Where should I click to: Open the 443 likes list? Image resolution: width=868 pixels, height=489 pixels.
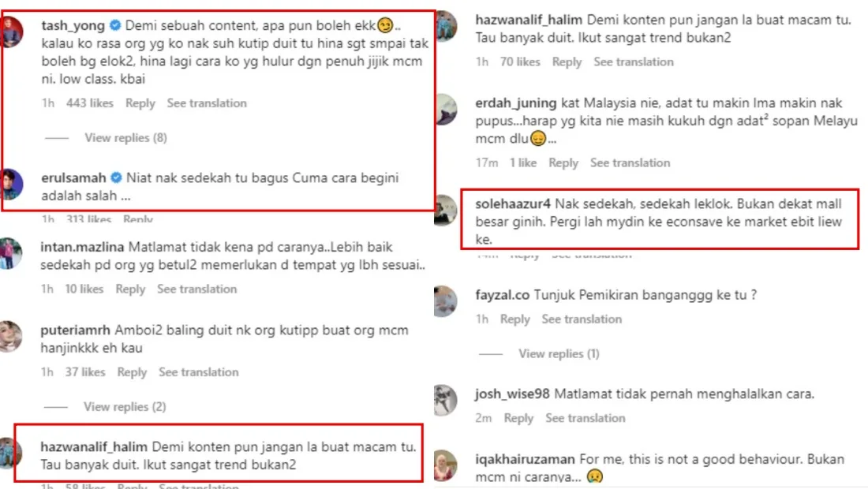click(90, 103)
